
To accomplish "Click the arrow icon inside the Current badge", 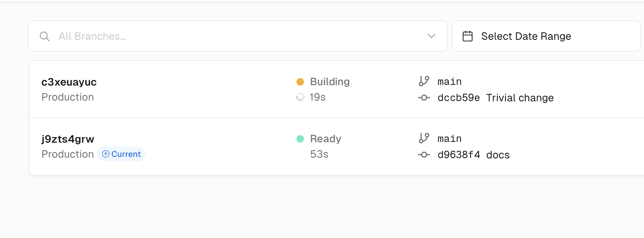I will [106, 154].
